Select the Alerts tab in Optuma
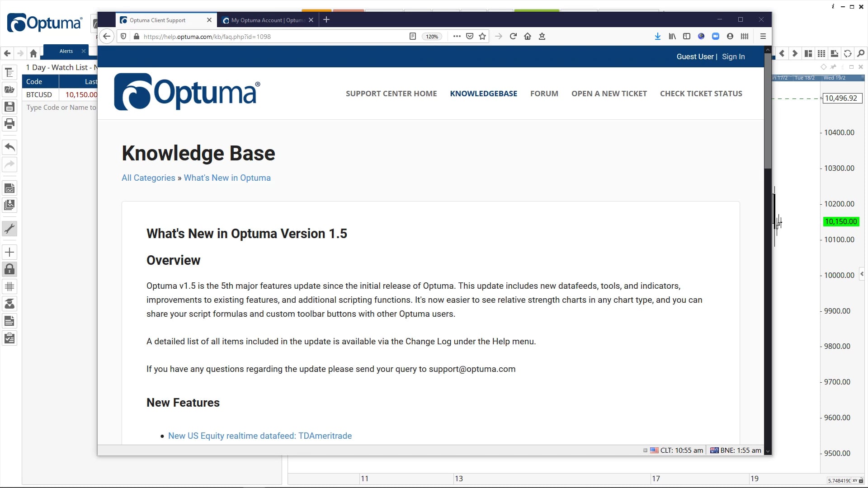The width and height of the screenshot is (868, 488). click(66, 51)
